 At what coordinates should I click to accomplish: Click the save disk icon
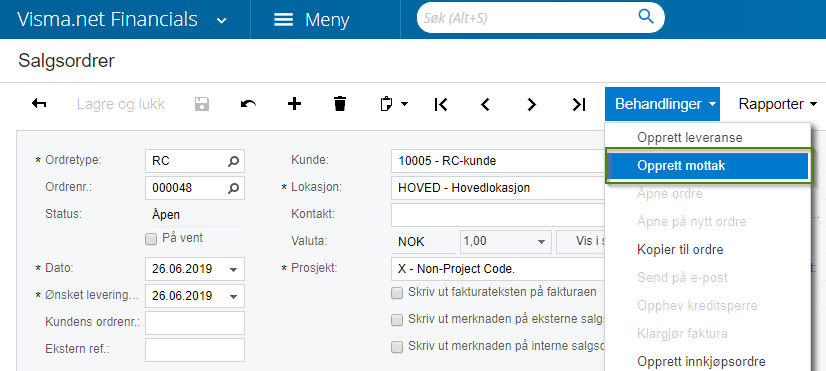[202, 104]
